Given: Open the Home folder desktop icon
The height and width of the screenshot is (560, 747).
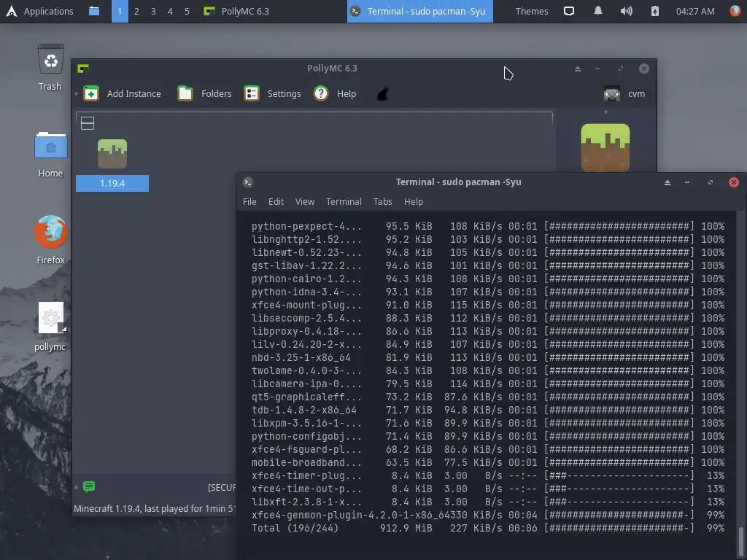Looking at the screenshot, I should pos(50,155).
